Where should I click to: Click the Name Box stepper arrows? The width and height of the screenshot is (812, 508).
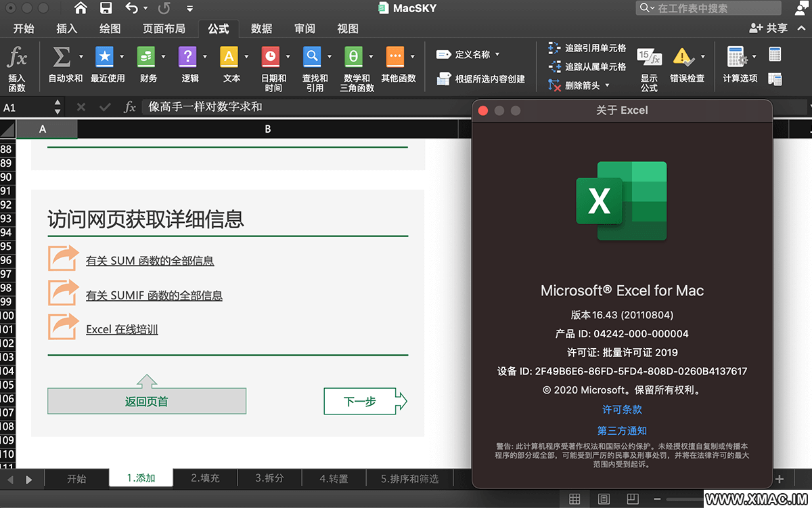pyautogui.click(x=58, y=107)
